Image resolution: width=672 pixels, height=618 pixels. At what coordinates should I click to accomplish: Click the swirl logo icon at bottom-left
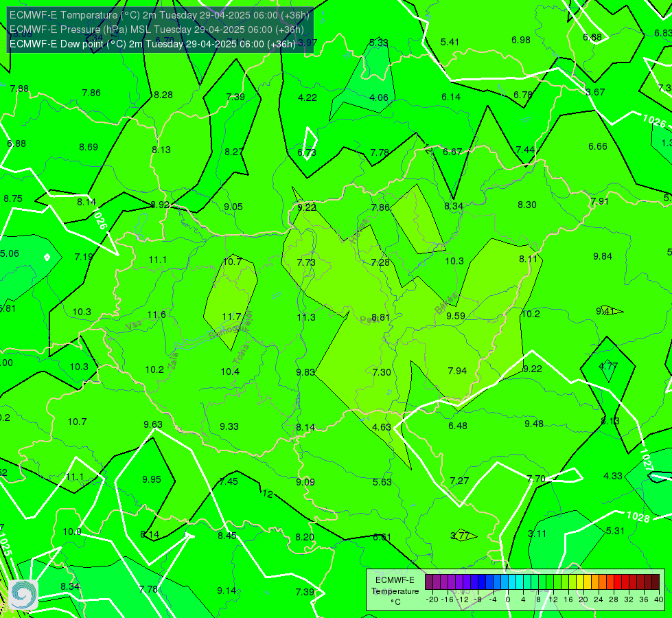click(x=23, y=595)
